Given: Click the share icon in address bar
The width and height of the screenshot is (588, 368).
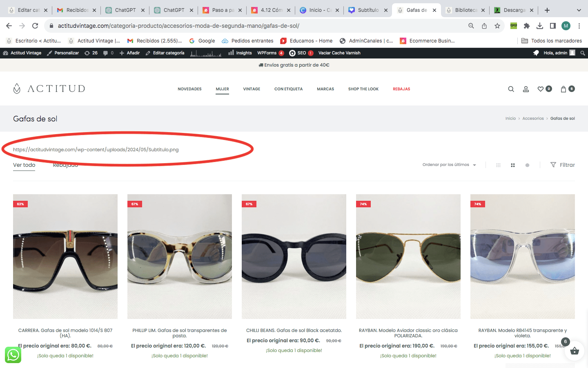Looking at the screenshot, I should pos(484,26).
